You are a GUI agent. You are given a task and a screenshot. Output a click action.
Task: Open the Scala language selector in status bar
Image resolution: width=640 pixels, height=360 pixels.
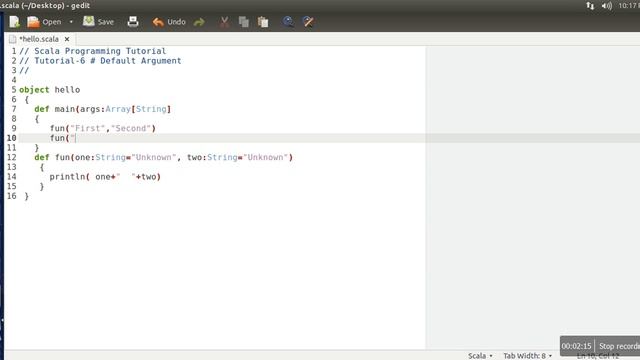tap(480, 356)
